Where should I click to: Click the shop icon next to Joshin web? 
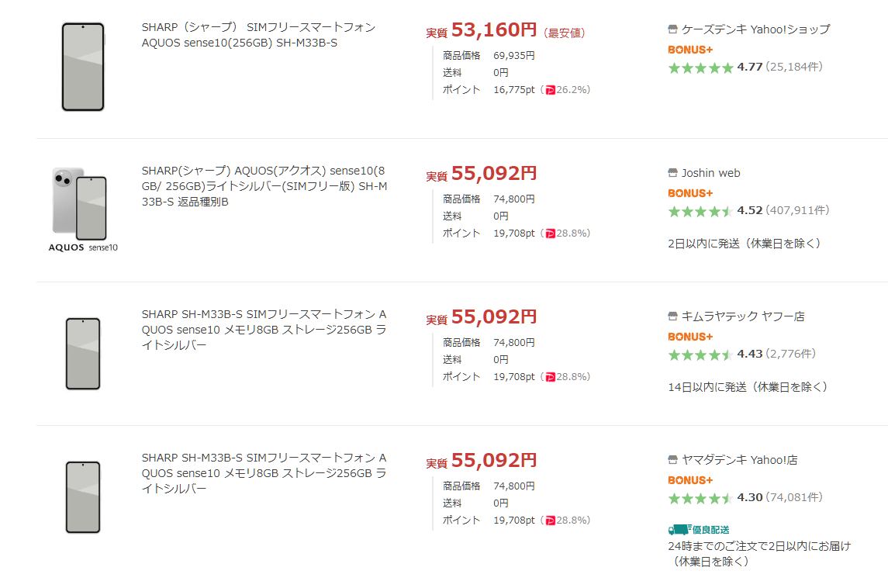click(672, 173)
